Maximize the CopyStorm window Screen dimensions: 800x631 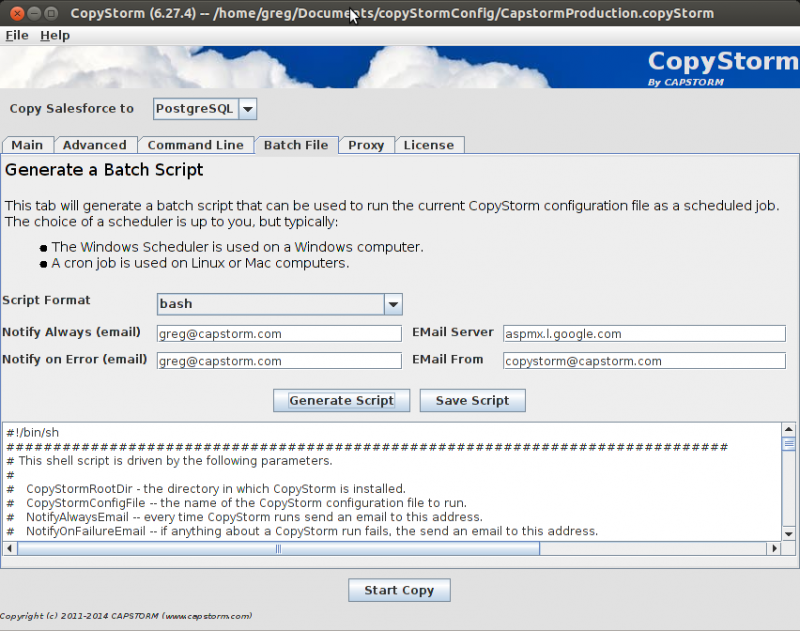pos(51,13)
